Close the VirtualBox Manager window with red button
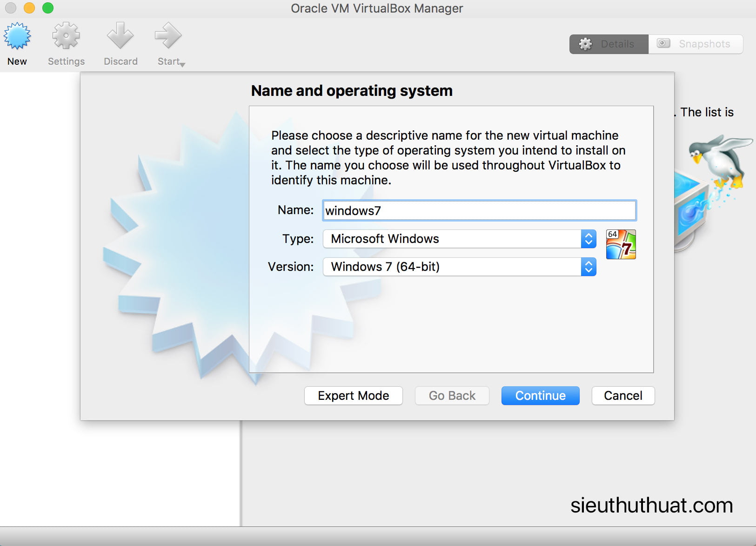Screen dimensions: 756x546 coord(10,8)
